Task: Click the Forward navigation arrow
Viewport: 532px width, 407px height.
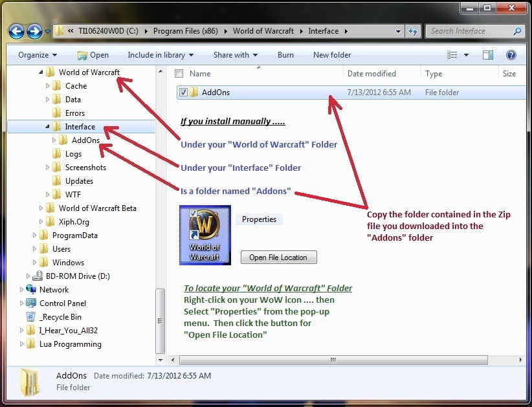Action: tap(35, 30)
